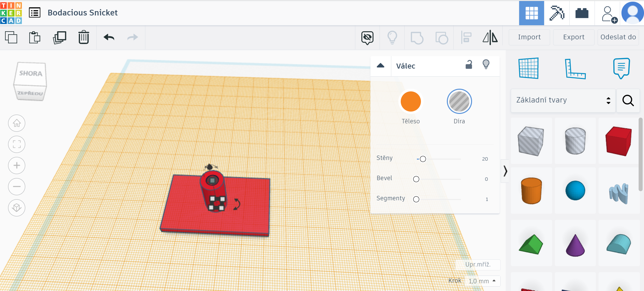The image size is (644, 291).
Task: Select the Workplane tool
Action: 529,68
